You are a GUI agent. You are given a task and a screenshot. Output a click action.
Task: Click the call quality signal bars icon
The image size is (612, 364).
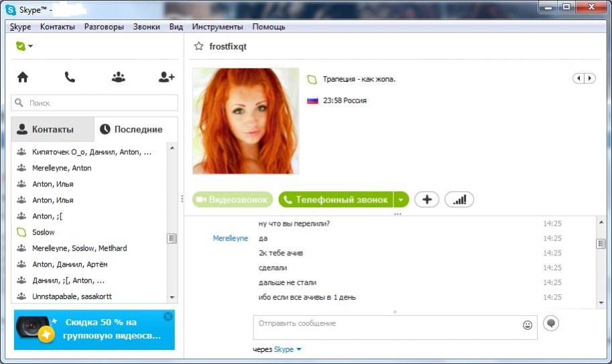pyautogui.click(x=459, y=200)
